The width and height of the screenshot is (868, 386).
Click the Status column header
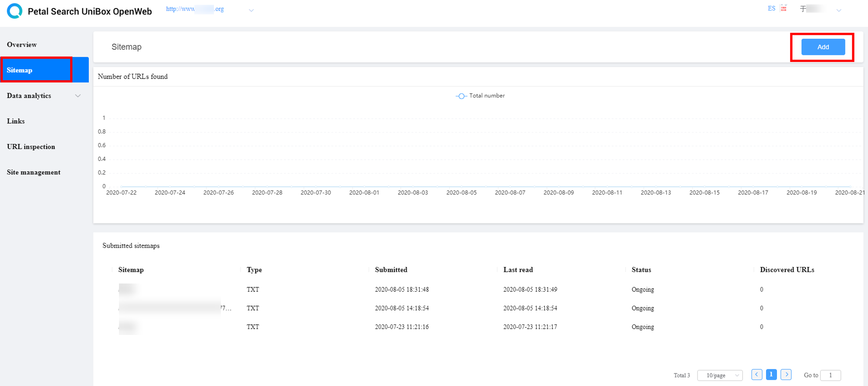click(641, 270)
